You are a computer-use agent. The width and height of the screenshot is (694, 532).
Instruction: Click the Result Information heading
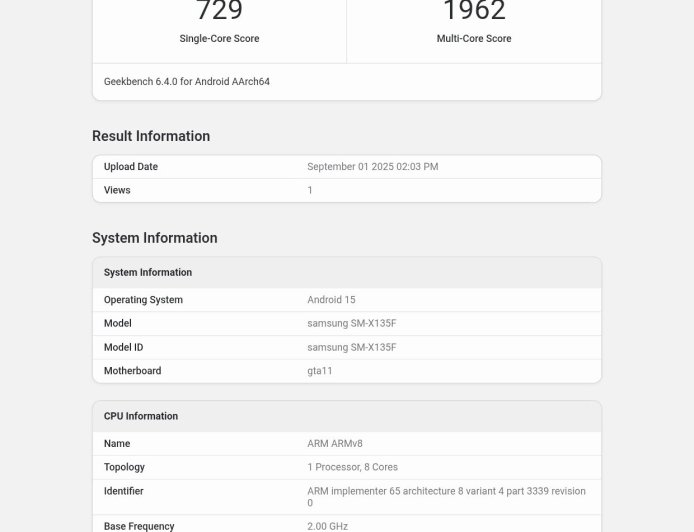[151, 136]
